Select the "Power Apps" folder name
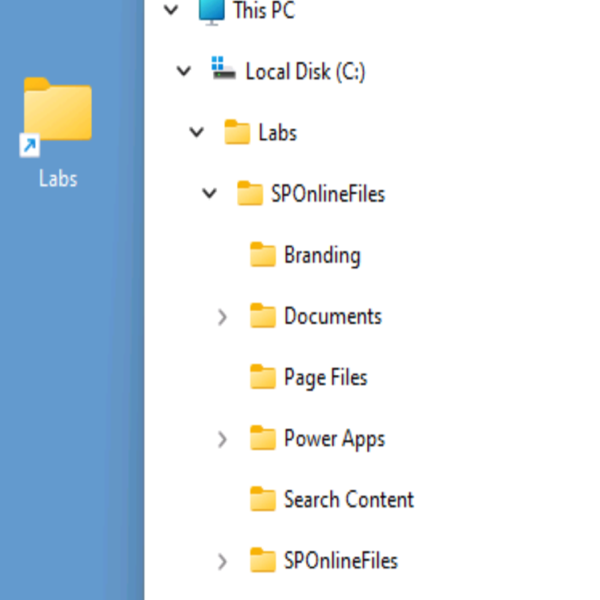The image size is (600, 600). coord(334,440)
